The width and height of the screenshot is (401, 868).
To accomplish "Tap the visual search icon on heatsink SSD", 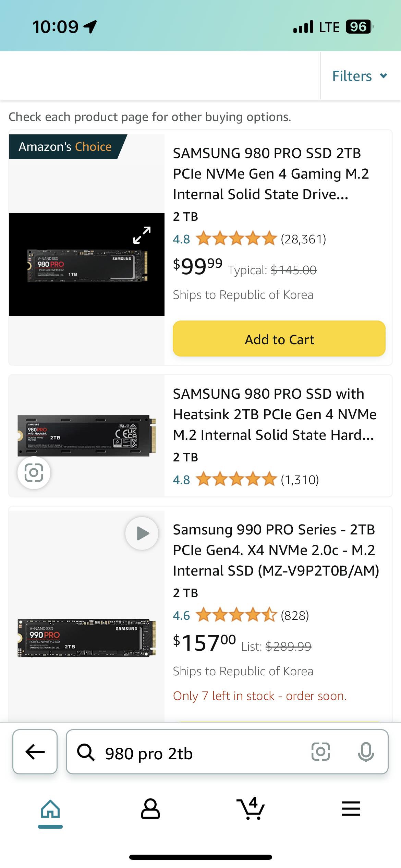I will click(34, 473).
